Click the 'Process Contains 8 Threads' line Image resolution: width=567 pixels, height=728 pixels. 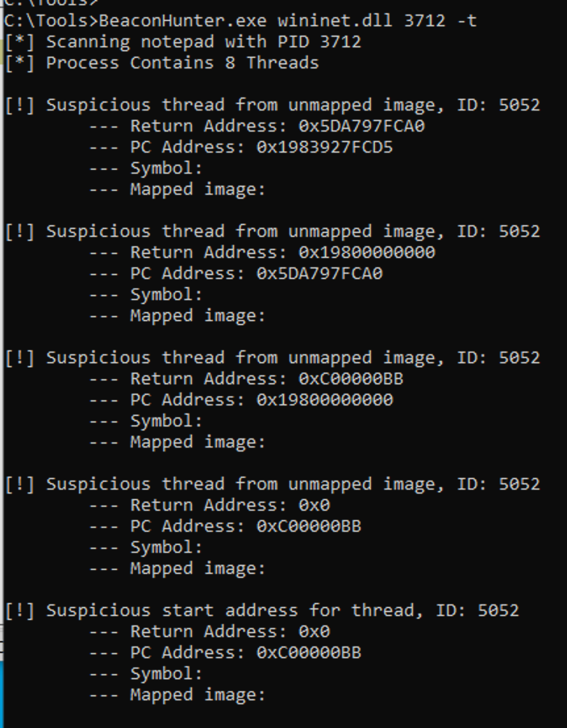coord(162,63)
